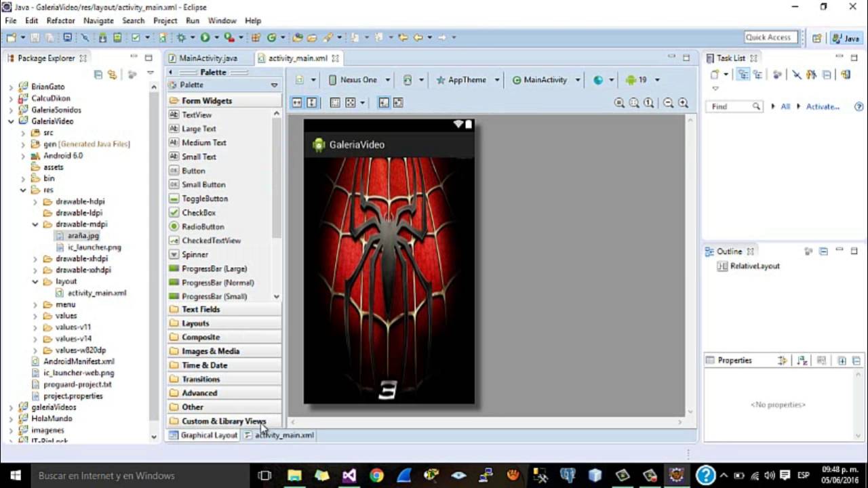The image size is (868, 488).
Task: Switch to bottom activity_main.xml source tab
Action: (279, 435)
